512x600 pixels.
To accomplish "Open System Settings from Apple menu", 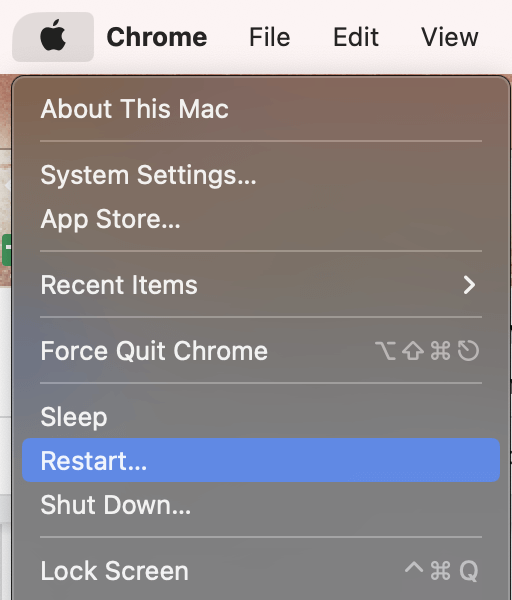I will click(261, 175).
